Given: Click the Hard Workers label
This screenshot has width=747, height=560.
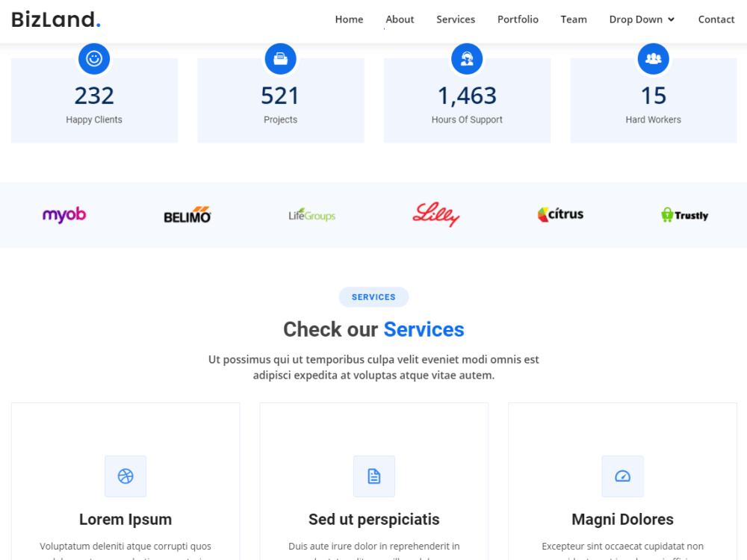Looking at the screenshot, I should pos(653,119).
